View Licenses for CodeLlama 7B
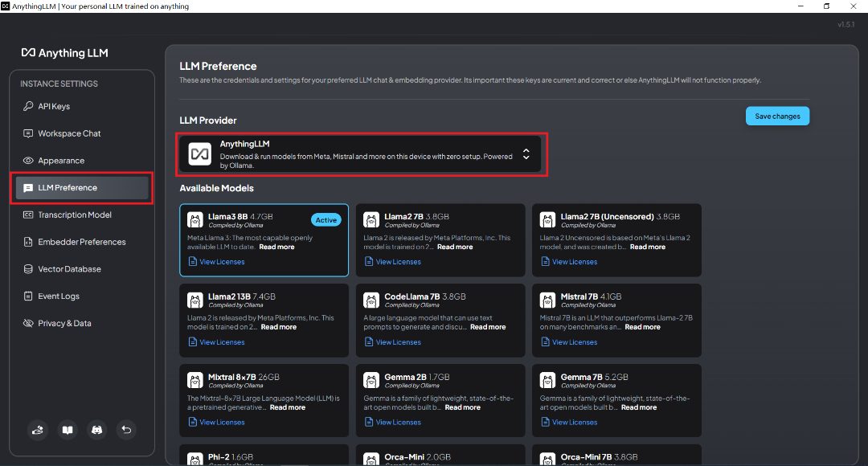Screen dimensions: 868x466 coord(393,342)
